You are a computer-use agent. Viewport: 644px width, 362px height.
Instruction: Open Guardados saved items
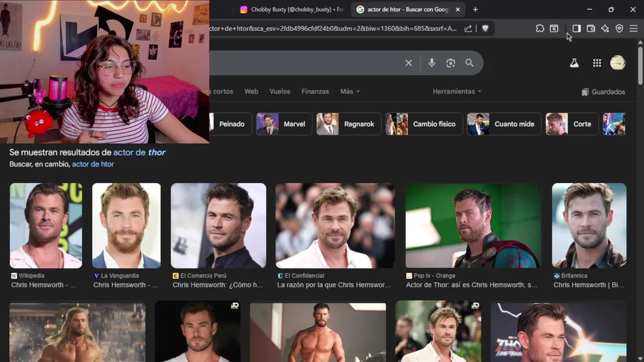point(603,92)
